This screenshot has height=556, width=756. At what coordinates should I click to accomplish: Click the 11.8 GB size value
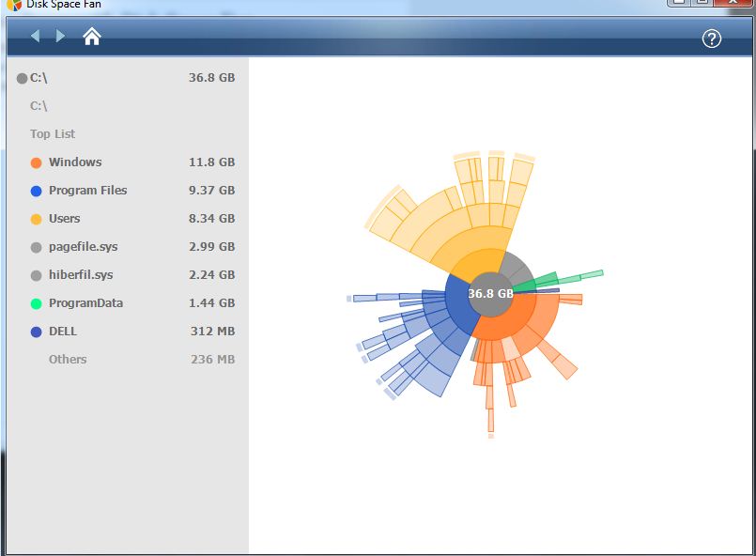pyautogui.click(x=211, y=162)
